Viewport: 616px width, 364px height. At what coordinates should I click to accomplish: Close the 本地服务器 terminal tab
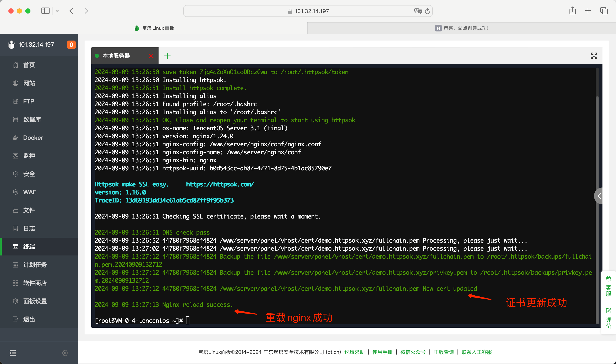151,56
